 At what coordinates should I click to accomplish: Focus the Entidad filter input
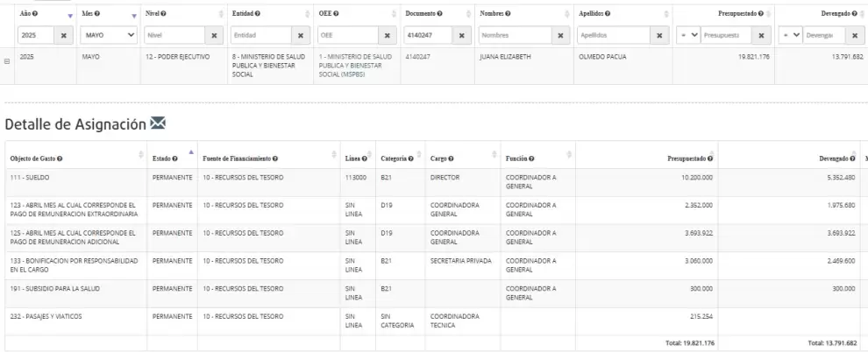pyautogui.click(x=261, y=35)
